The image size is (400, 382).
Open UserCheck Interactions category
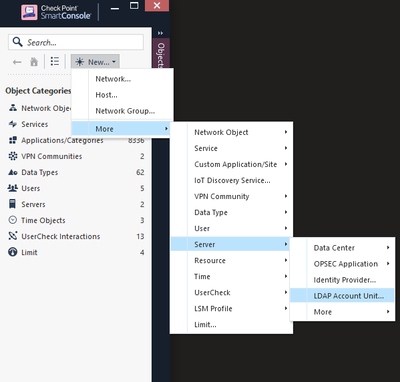click(x=76, y=236)
